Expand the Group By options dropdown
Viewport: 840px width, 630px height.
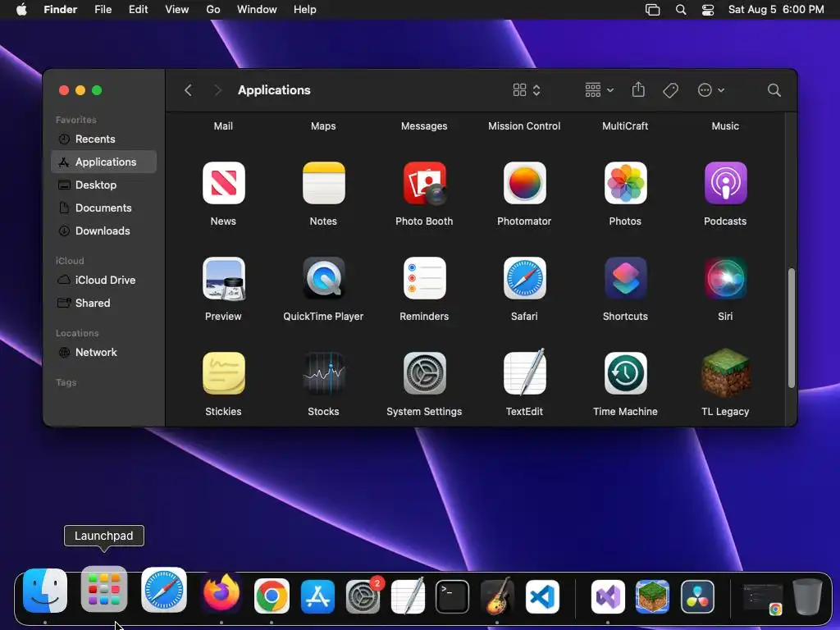coord(599,90)
